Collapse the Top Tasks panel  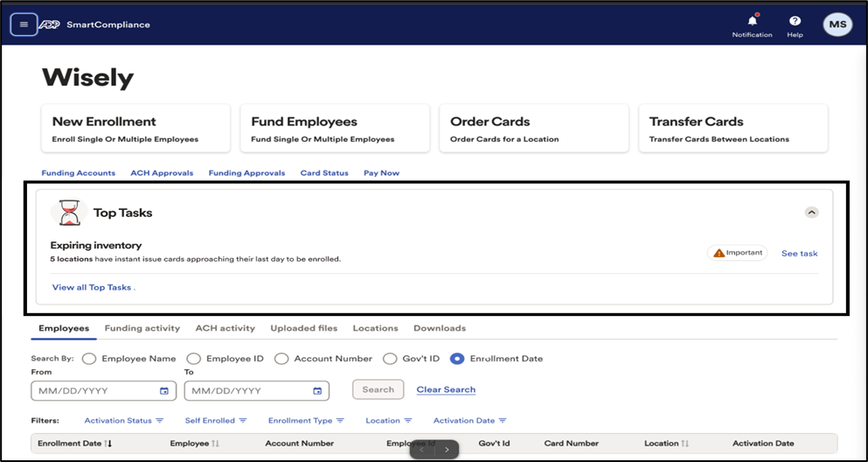(811, 212)
